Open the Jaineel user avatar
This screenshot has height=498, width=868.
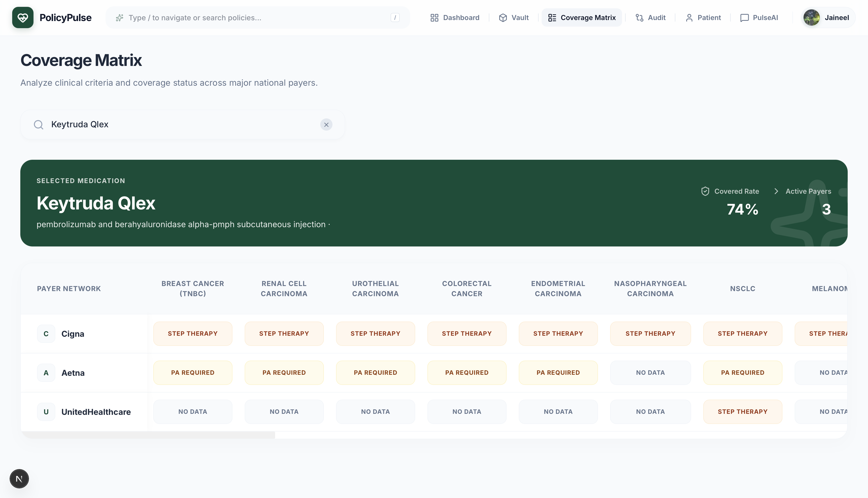(x=811, y=17)
